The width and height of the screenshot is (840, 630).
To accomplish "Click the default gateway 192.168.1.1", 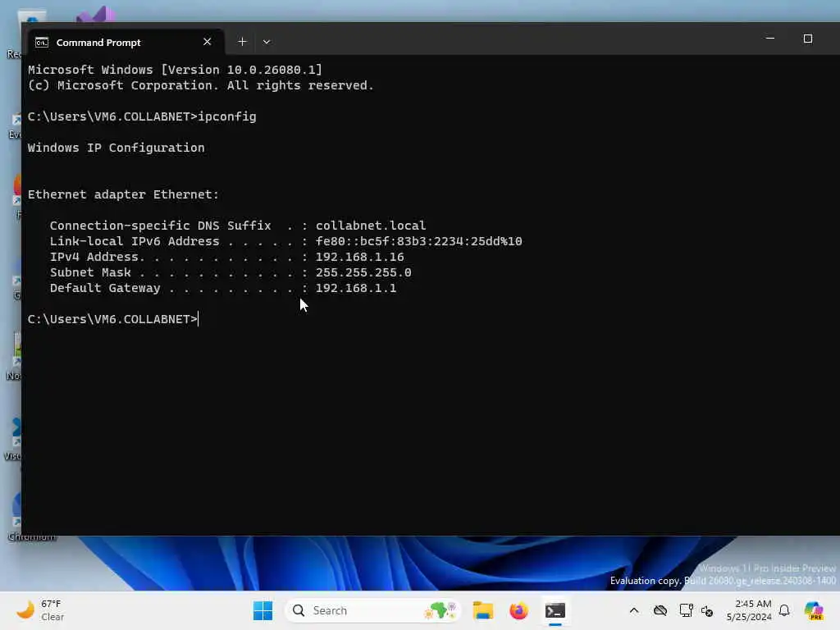I will [x=356, y=288].
